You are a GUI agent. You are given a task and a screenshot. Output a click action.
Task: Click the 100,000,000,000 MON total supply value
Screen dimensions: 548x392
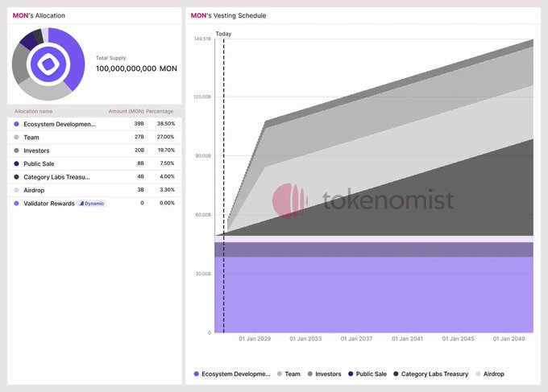point(136,68)
